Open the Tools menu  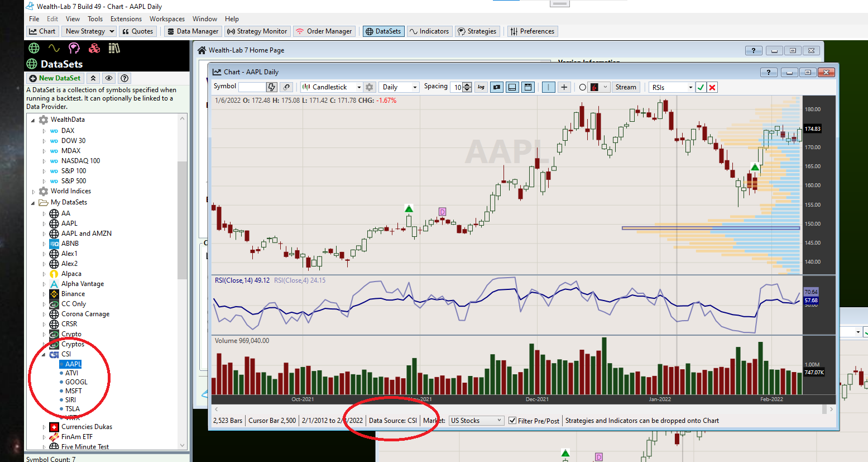[95, 19]
